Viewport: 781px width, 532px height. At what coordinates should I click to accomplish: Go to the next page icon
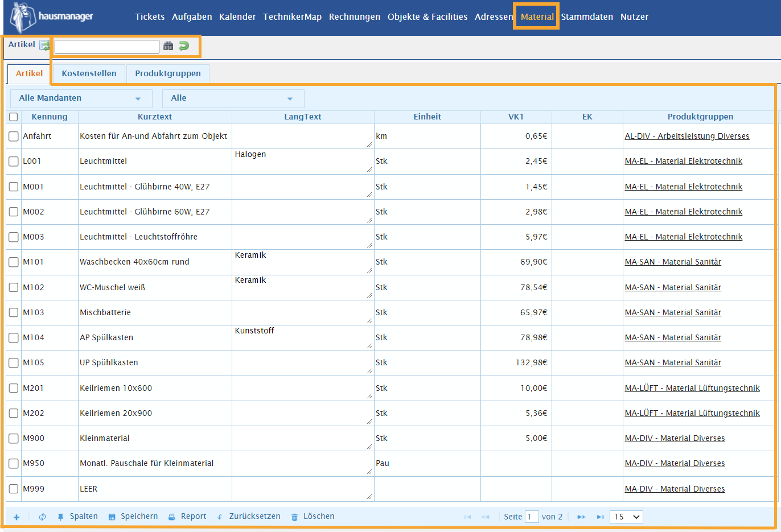coord(581,517)
